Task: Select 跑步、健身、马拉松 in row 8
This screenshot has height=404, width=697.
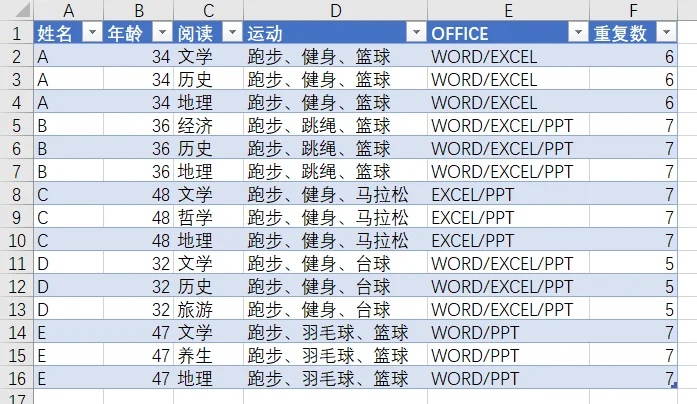Action: 336,194
